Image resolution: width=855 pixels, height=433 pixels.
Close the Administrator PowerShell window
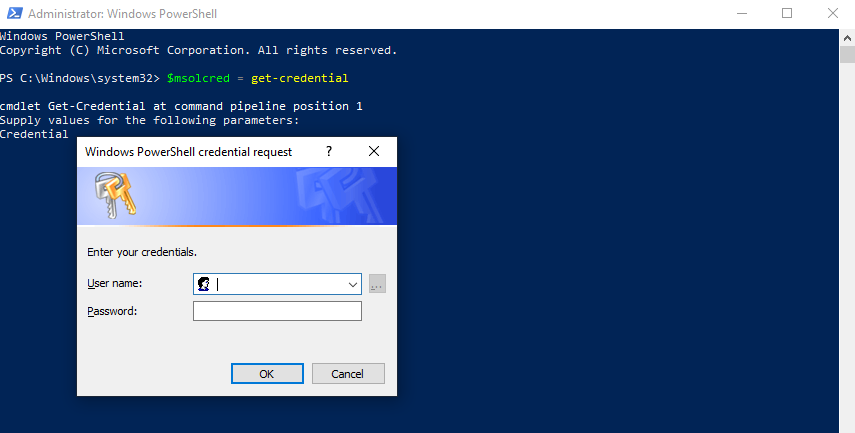pyautogui.click(x=832, y=14)
